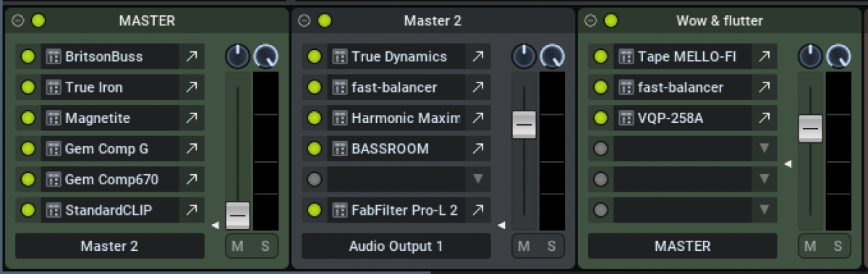Click the plugin icon beside VQP-258A

pos(626,118)
